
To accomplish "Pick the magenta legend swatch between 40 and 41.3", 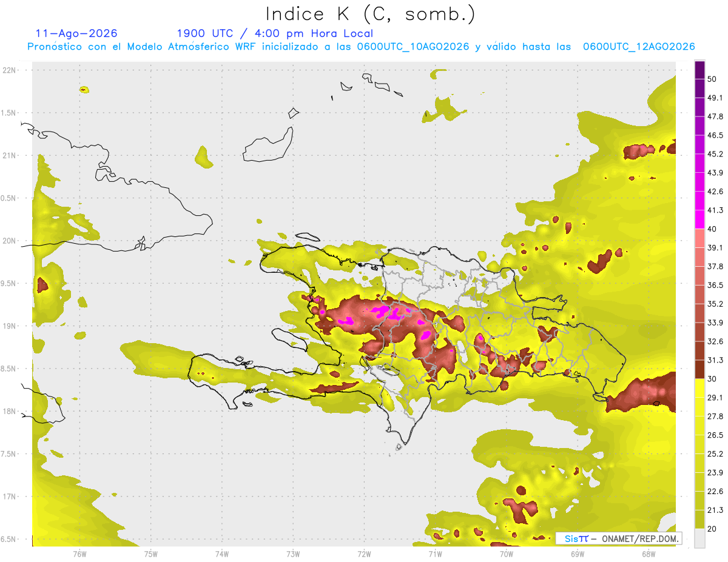I will (700, 219).
